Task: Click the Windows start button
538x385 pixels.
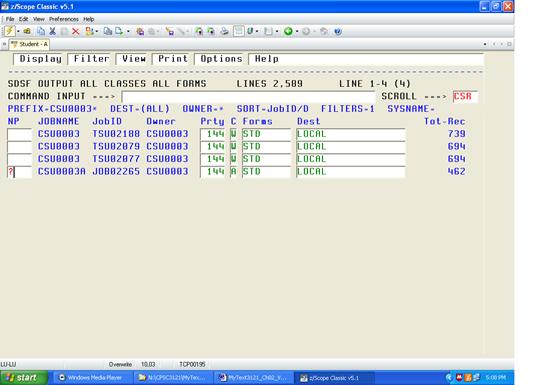Action: click(x=24, y=377)
